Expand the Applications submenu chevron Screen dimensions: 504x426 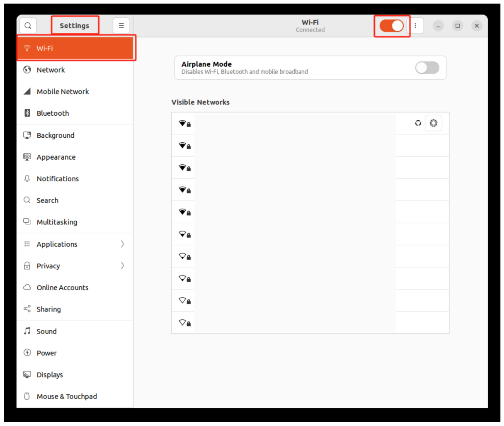point(122,244)
